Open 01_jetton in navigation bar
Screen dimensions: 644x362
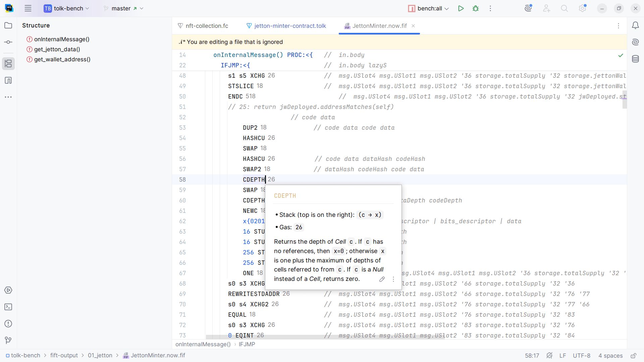point(100,355)
